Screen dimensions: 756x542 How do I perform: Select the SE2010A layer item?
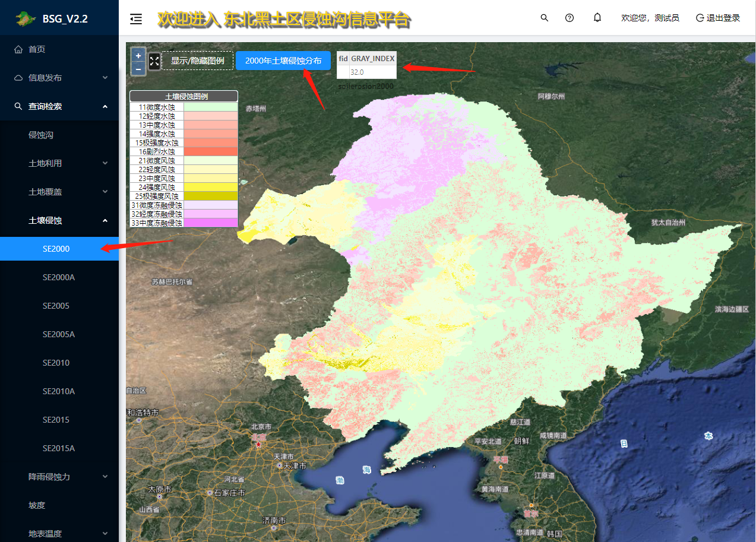click(x=59, y=391)
